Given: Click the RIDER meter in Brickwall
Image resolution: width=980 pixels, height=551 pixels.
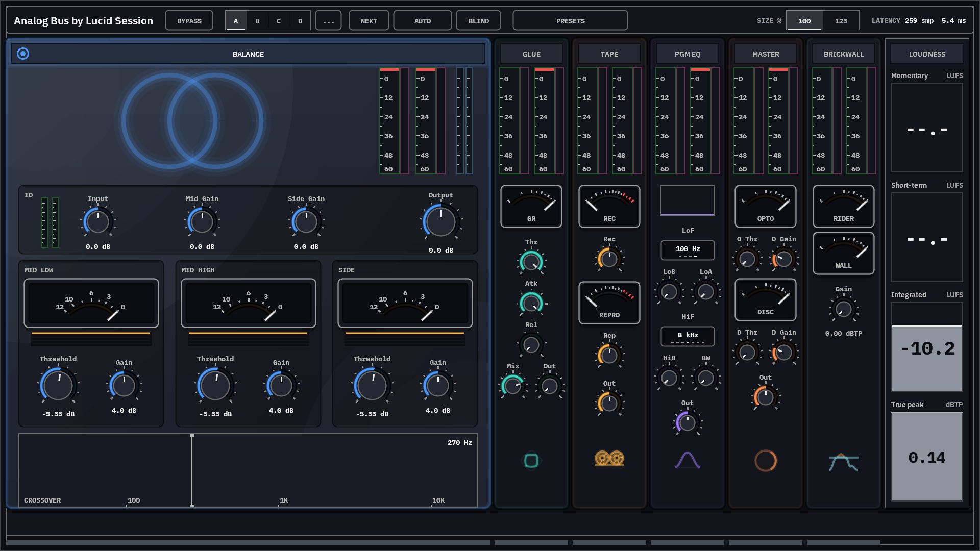Looking at the screenshot, I should pos(844,207).
